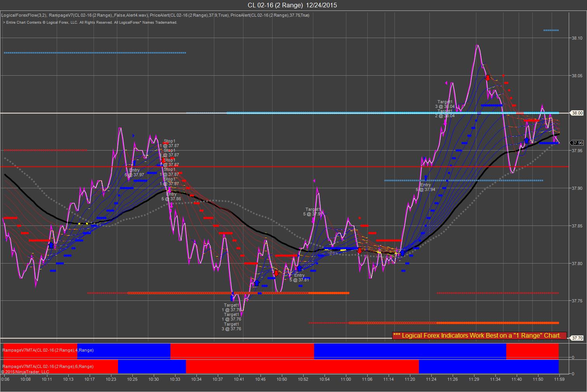Select the 37.96 current price marker

pos(577,143)
